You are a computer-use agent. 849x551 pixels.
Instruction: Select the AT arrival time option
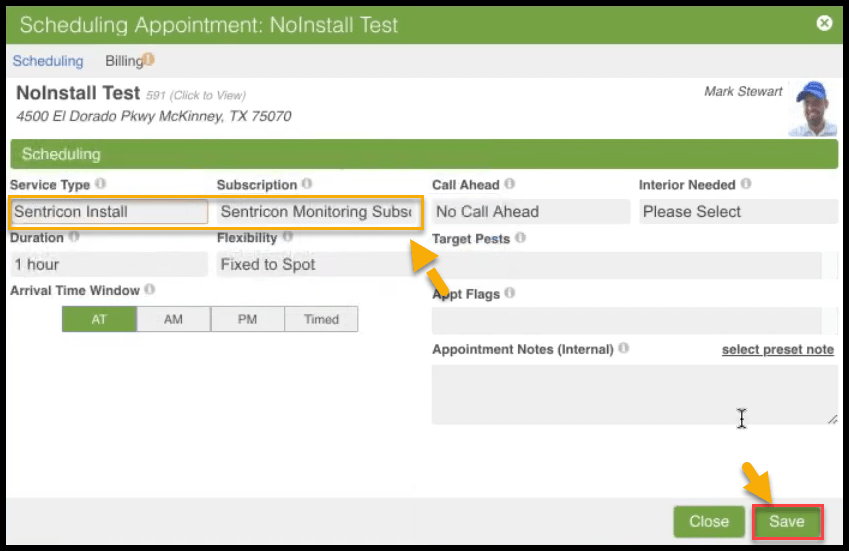[99, 320]
